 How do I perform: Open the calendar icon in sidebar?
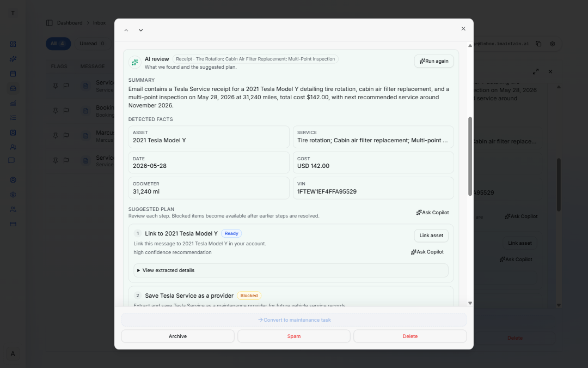tap(13, 74)
